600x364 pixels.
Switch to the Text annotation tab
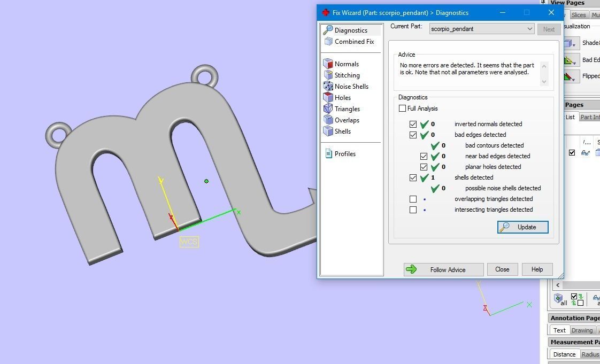point(559,330)
